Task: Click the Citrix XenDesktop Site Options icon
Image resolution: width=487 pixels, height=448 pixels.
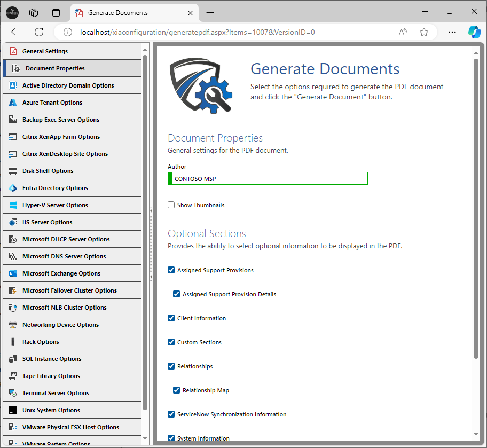Action: [x=13, y=154]
